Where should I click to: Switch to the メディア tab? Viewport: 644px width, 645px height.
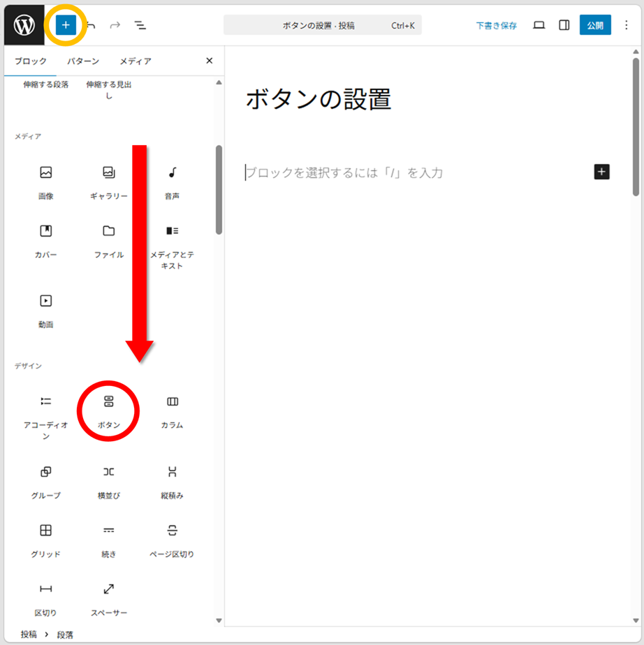click(136, 61)
